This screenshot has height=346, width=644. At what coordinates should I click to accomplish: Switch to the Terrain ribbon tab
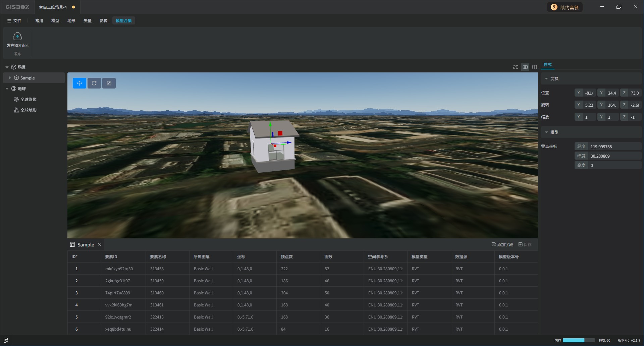(71, 20)
